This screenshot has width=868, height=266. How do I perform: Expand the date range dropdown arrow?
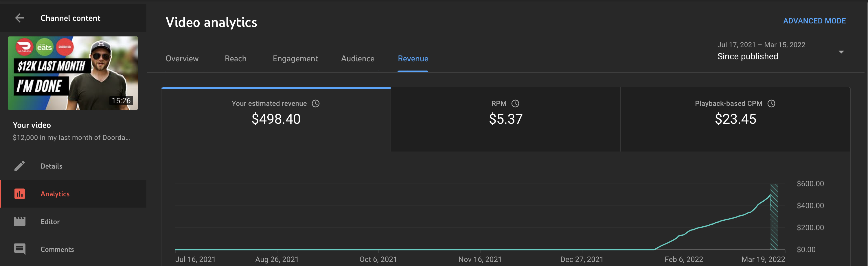click(841, 52)
